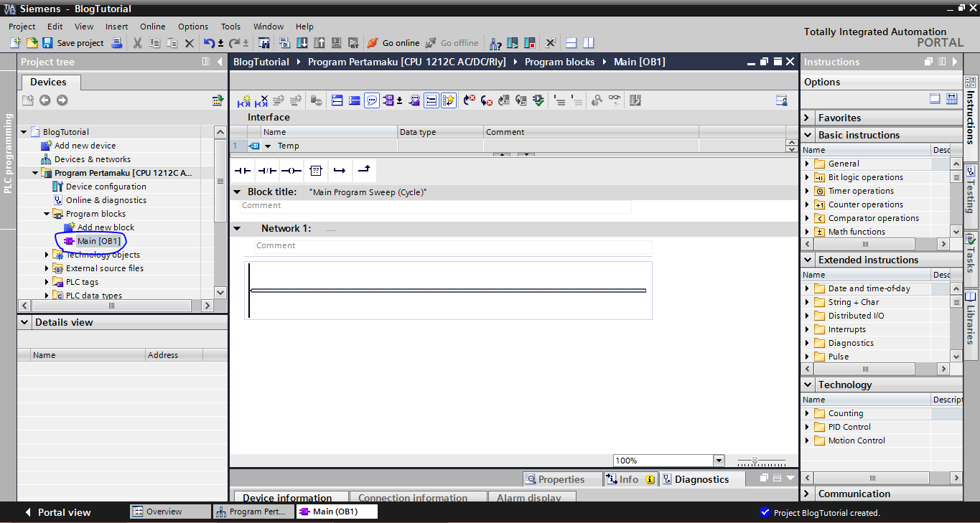Open the zoom percentage dropdown

point(719,461)
